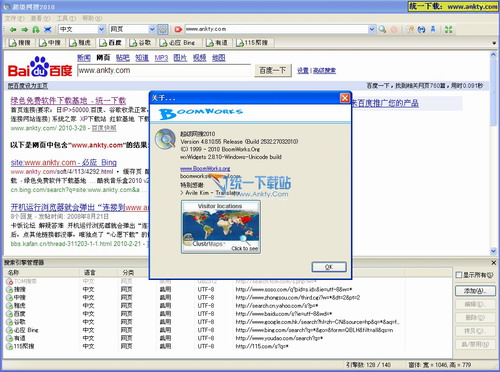
Task: Click the Baidu search input field
Action: click(164, 70)
